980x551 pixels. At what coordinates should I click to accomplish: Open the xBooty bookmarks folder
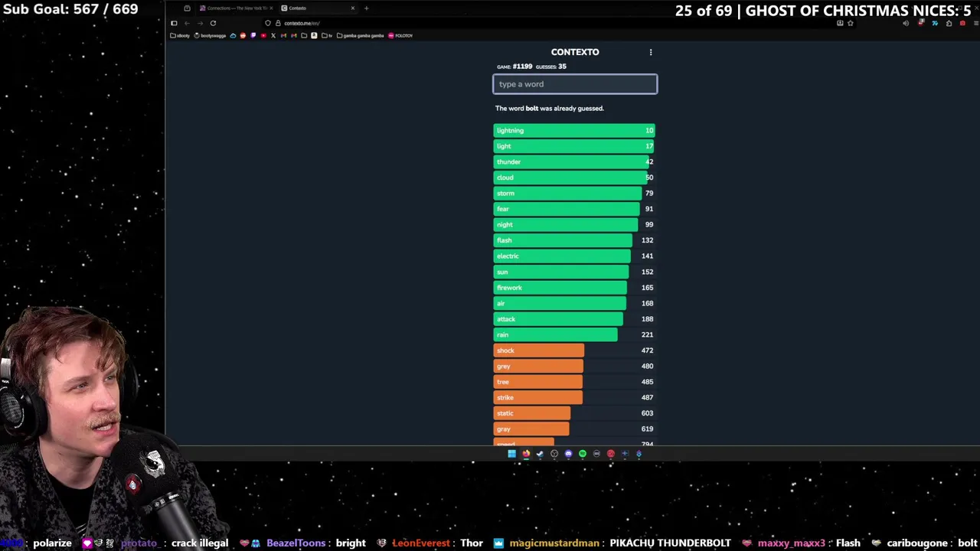coord(179,36)
